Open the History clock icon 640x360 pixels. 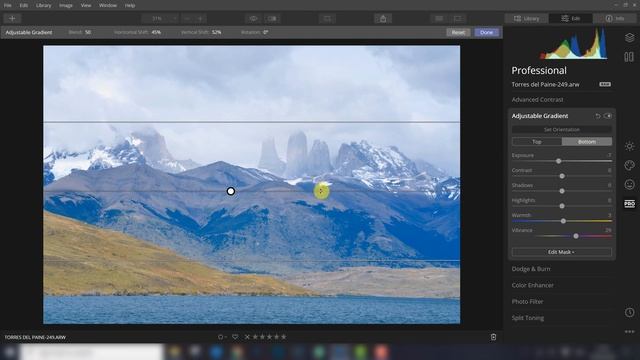629,312
